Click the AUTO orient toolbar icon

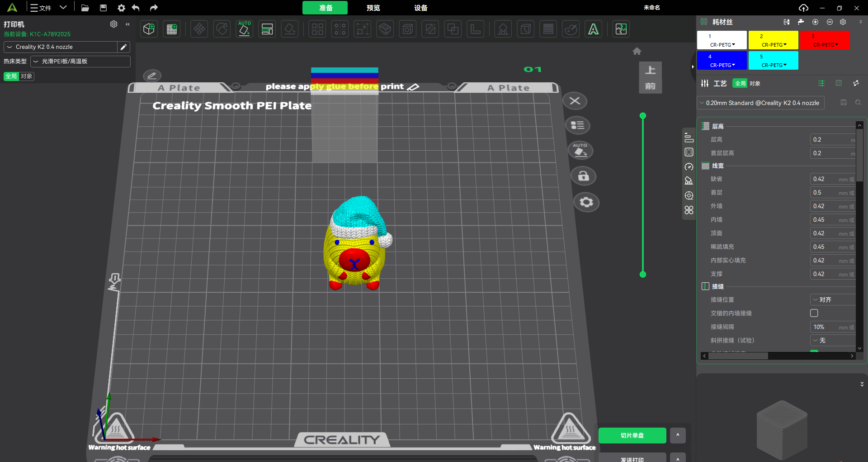point(244,29)
